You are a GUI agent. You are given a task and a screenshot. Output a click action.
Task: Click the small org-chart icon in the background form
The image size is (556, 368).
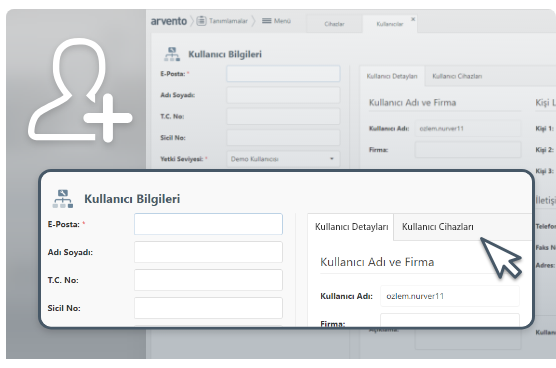click(x=172, y=54)
